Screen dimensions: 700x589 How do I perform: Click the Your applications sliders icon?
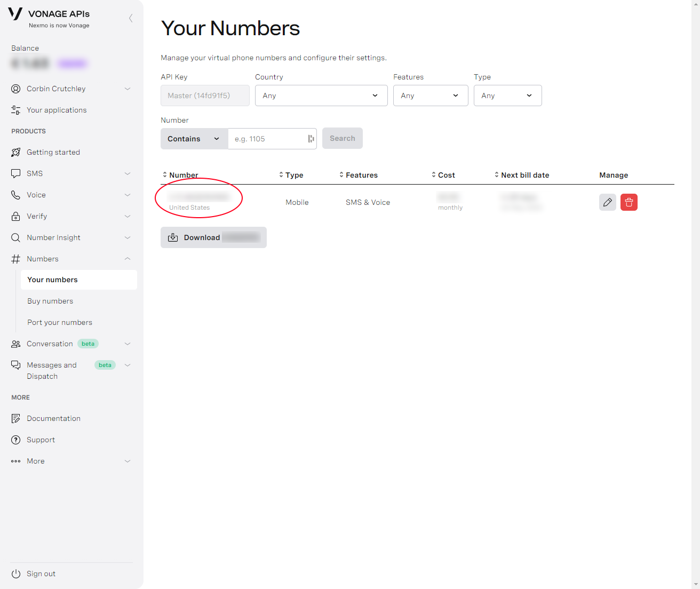(16, 110)
